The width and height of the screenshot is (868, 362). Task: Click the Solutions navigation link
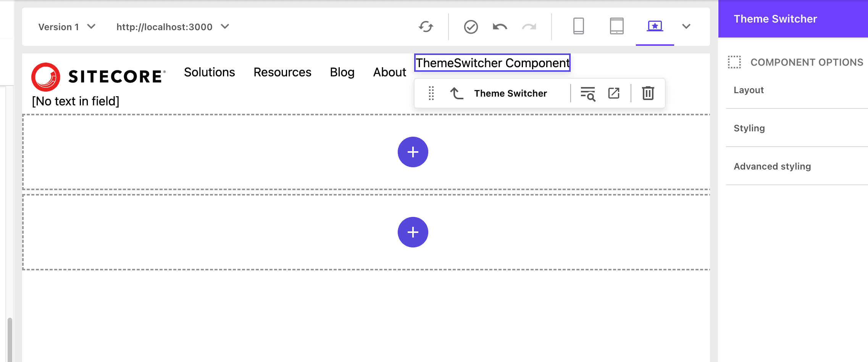pos(209,72)
